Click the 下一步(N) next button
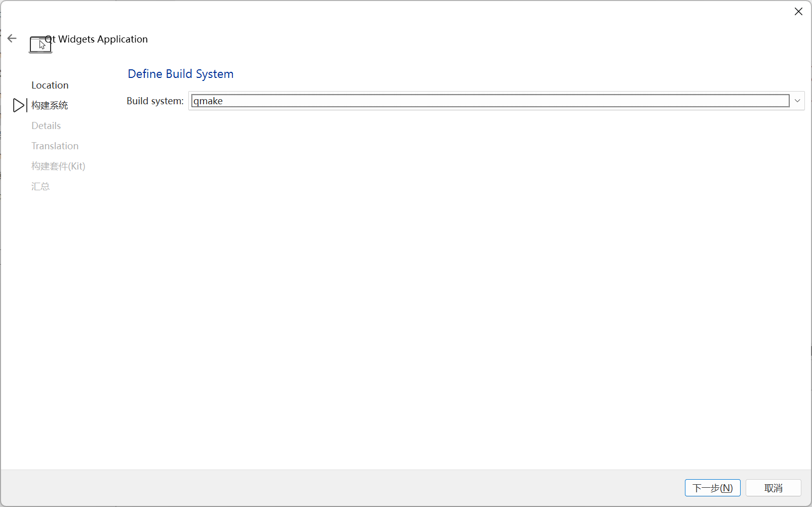Image resolution: width=812 pixels, height=507 pixels. point(712,488)
